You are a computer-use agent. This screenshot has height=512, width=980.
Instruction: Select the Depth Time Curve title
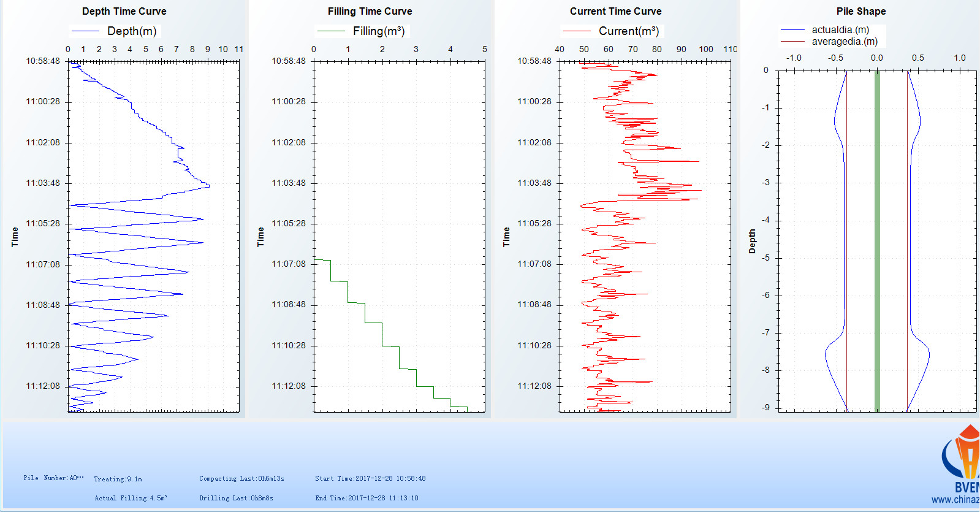coord(124,11)
